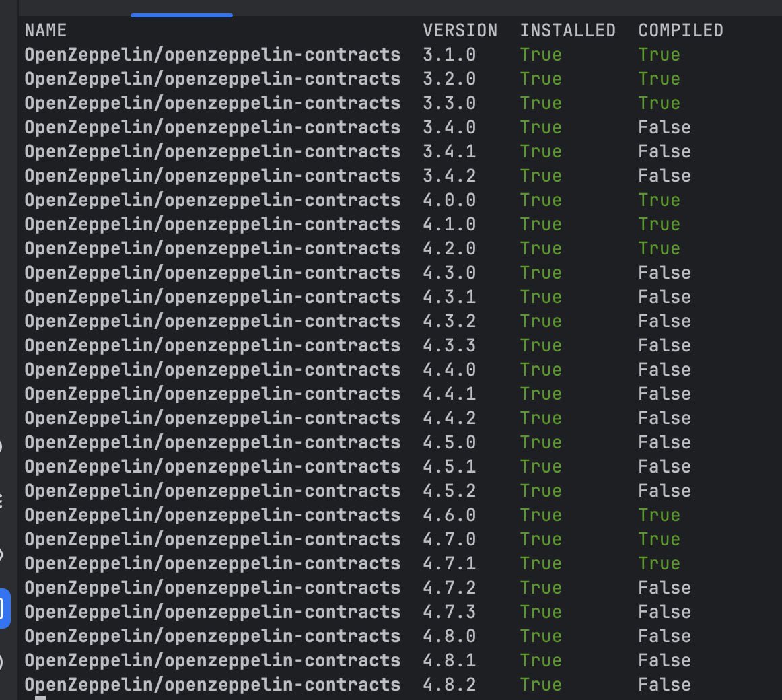The height and width of the screenshot is (700, 782).
Task: Select version number 4.4.1
Action: click(449, 394)
